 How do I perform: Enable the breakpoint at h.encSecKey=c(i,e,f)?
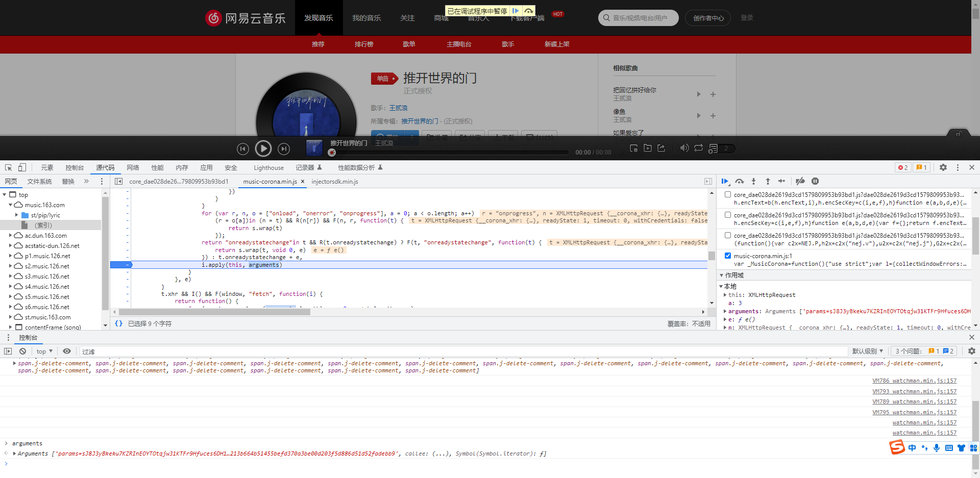[728, 215]
